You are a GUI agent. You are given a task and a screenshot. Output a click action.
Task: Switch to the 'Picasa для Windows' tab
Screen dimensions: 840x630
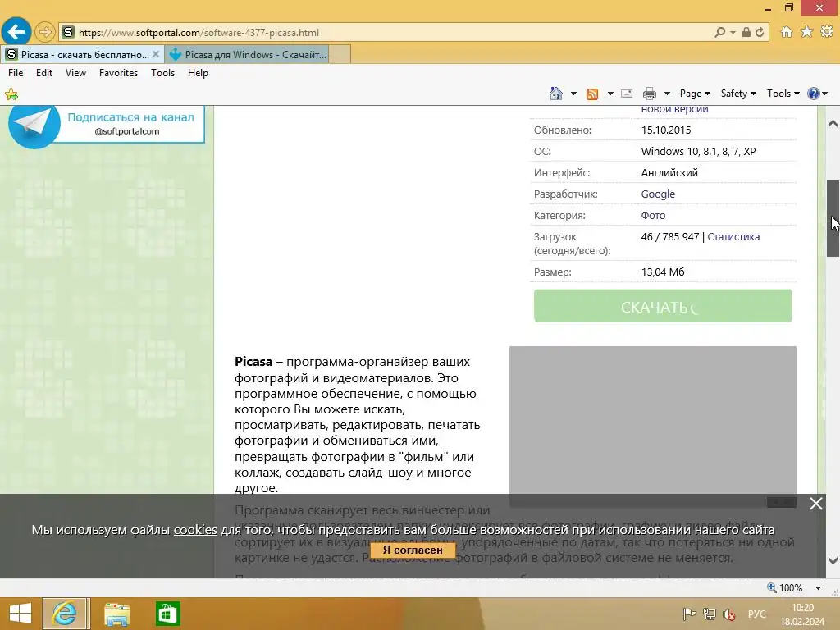tap(248, 55)
